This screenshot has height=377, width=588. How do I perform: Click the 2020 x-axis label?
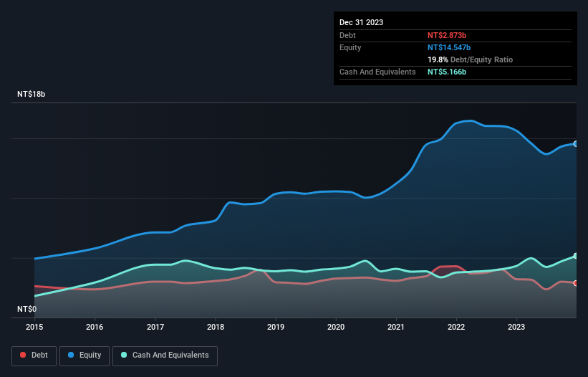click(336, 327)
